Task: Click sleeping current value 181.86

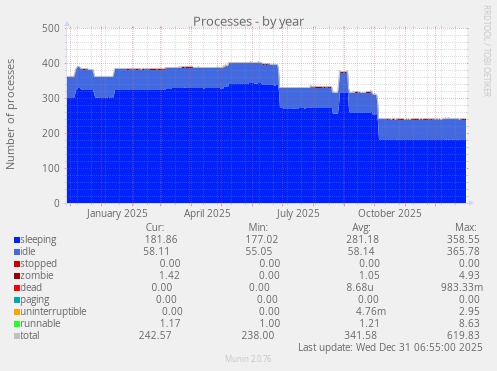Action: click(161, 239)
